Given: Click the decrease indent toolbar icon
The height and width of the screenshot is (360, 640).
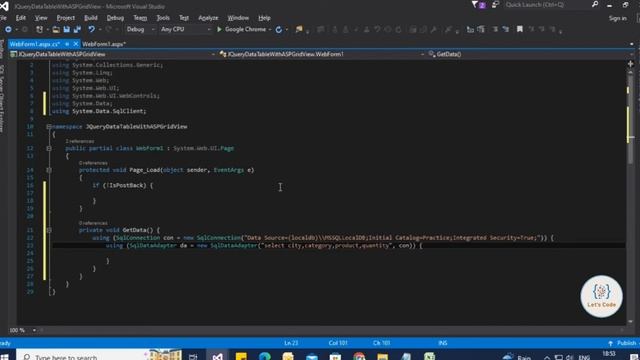Looking at the screenshot, I should 470,29.
